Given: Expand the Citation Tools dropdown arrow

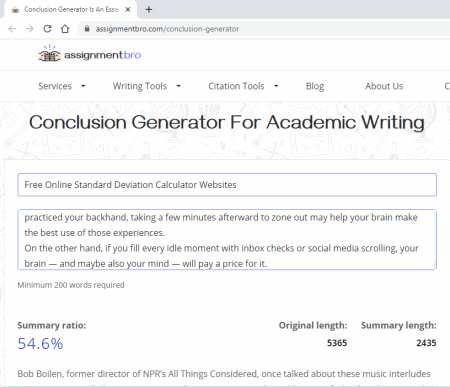Looking at the screenshot, I should coord(276,86).
